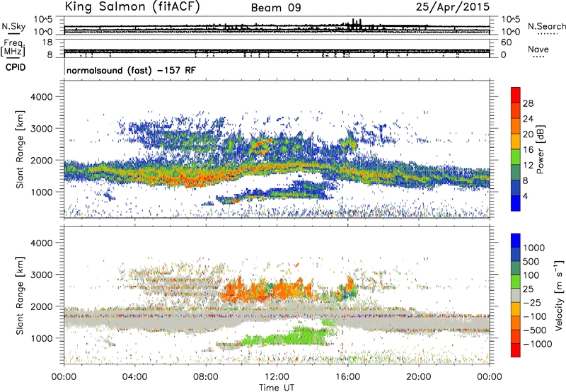The image size is (566, 392).
Task: Click the 'Nave' legend label
Action: point(538,49)
